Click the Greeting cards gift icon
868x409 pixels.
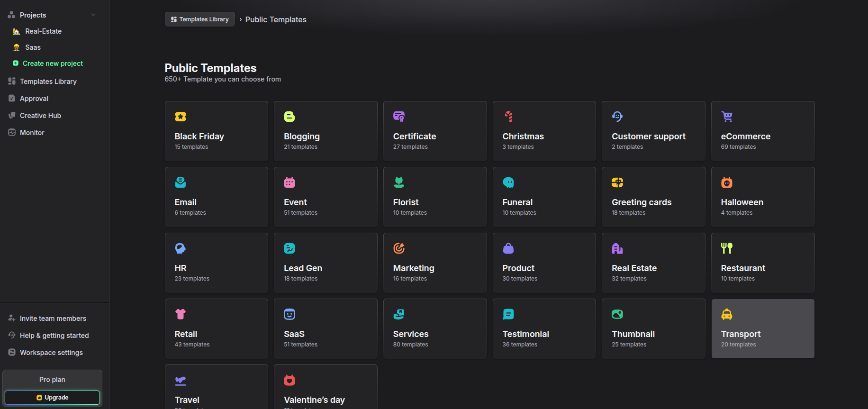[x=617, y=182]
